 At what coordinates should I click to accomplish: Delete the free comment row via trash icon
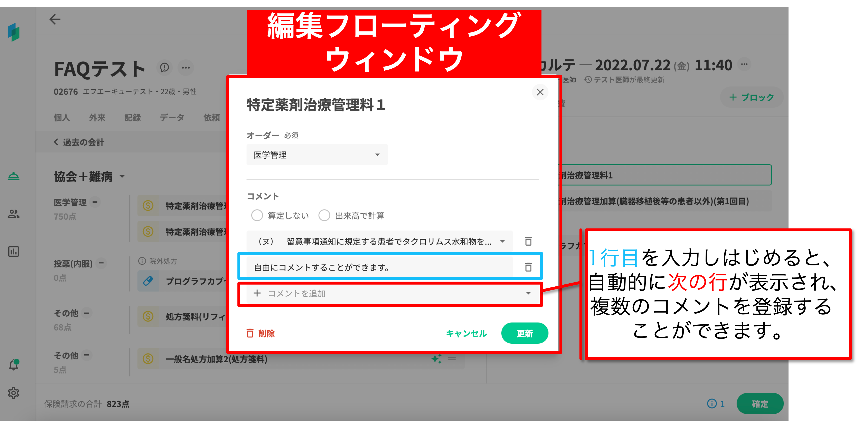click(528, 267)
